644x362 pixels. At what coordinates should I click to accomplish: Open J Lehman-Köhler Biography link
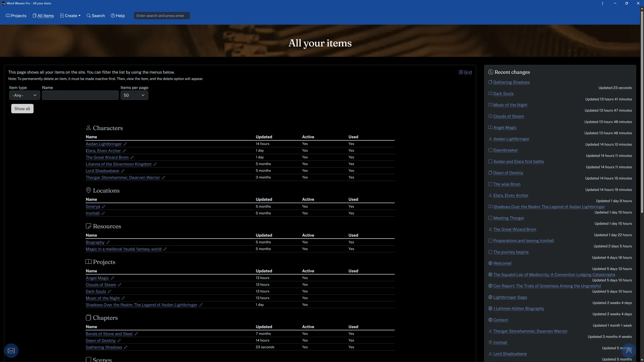click(x=519, y=309)
